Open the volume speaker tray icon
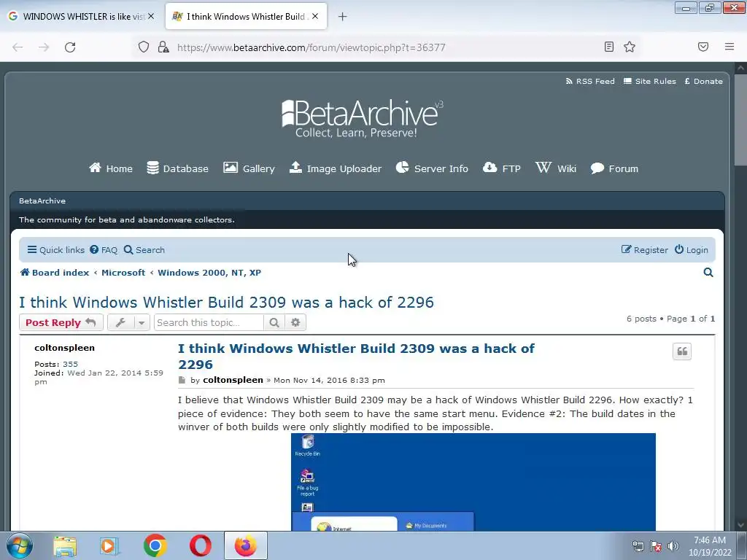 (x=673, y=546)
